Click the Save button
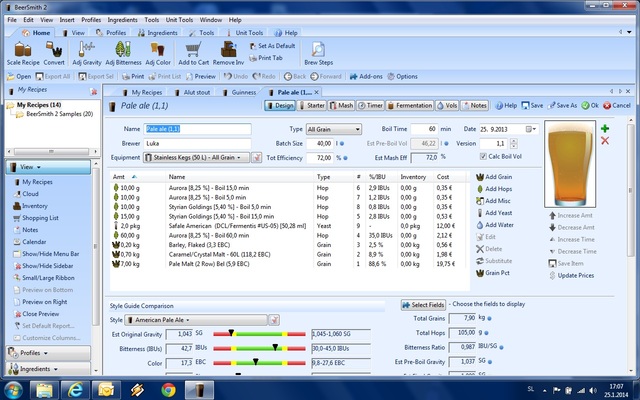This screenshot has width=640, height=400. [x=532, y=106]
